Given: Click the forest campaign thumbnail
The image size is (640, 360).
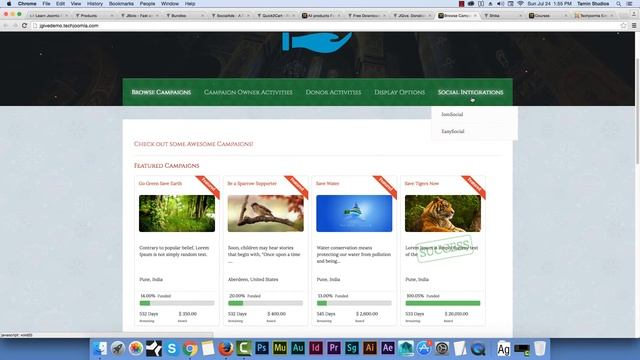Looking at the screenshot, I should (177, 213).
